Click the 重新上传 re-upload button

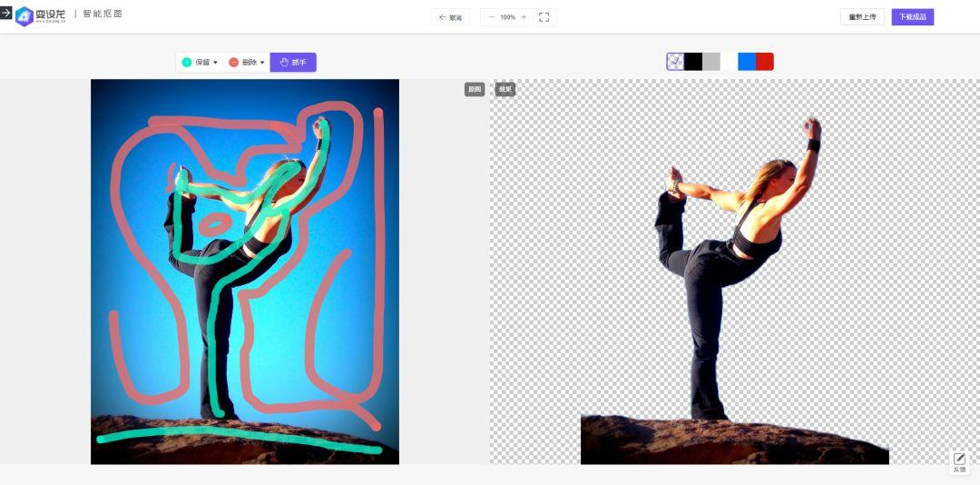click(862, 17)
